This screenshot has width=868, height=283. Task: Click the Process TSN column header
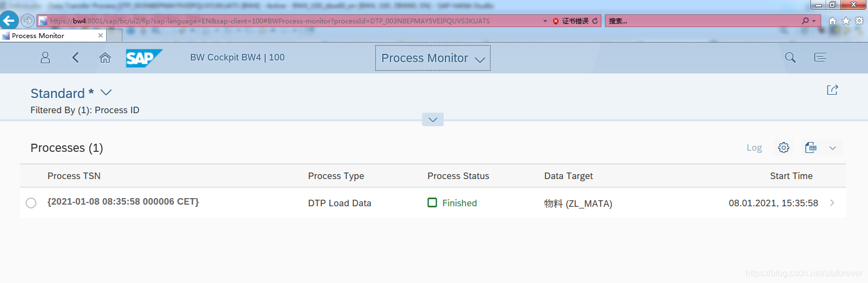74,176
